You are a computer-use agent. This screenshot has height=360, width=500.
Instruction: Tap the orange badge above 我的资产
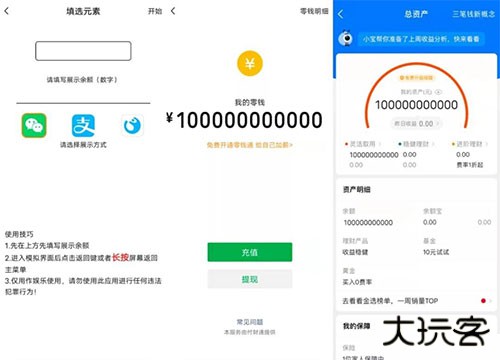pos(417,78)
